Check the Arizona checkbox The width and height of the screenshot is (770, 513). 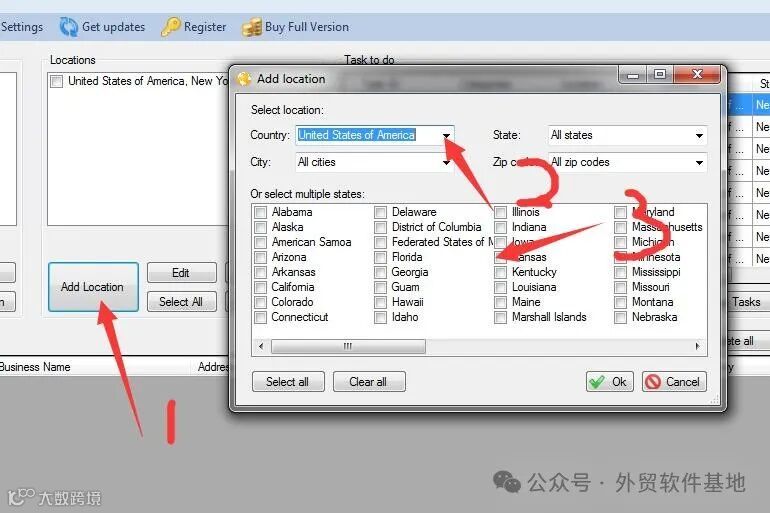pyautogui.click(x=260, y=257)
